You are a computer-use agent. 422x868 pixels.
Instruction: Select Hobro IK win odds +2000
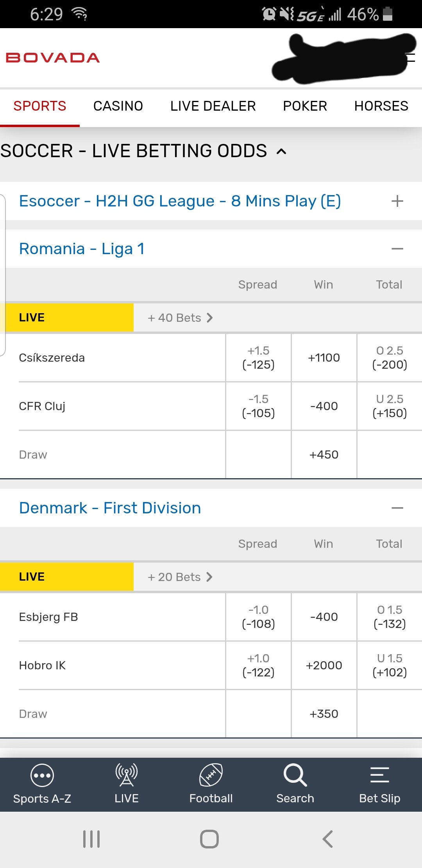pos(324,665)
